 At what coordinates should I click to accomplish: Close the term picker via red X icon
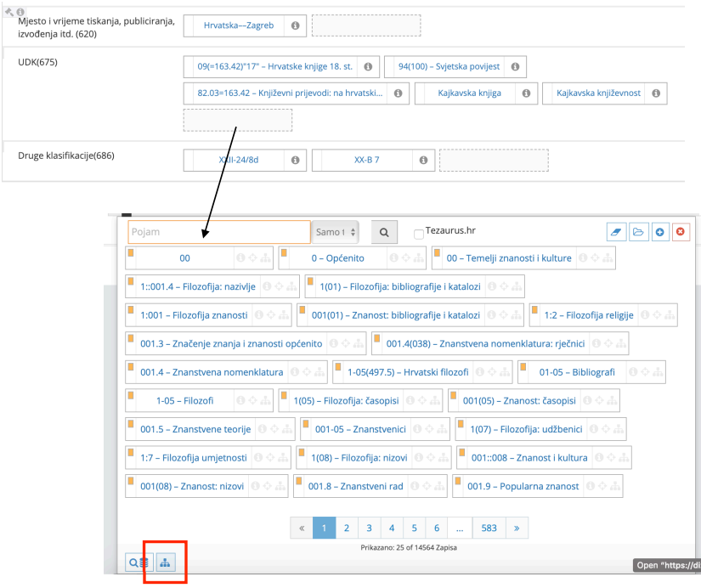point(681,231)
